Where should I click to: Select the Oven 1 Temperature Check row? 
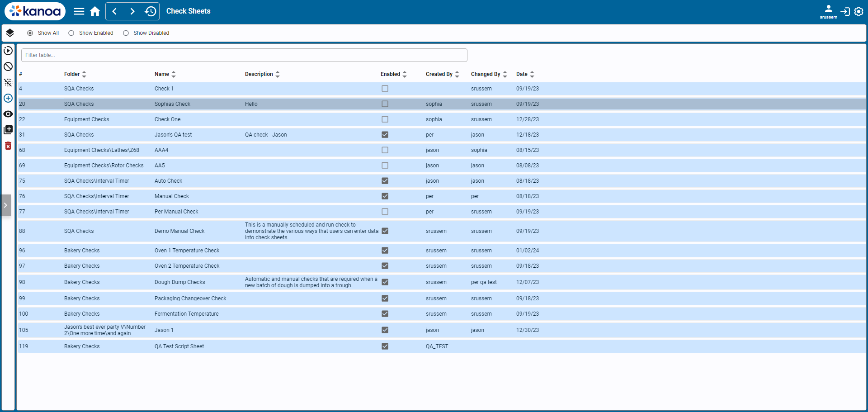pyautogui.click(x=442, y=251)
